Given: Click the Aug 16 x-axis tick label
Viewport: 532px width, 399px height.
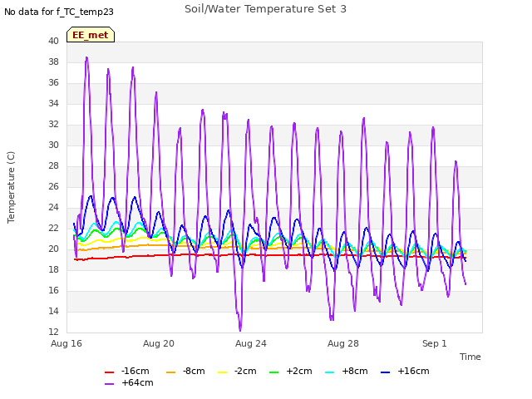Looking at the screenshot, I should [66, 343].
